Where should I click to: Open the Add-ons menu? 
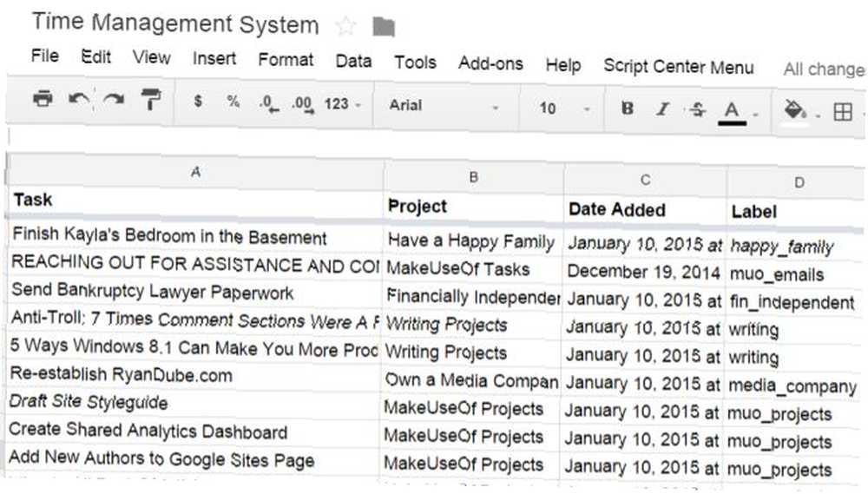point(490,63)
